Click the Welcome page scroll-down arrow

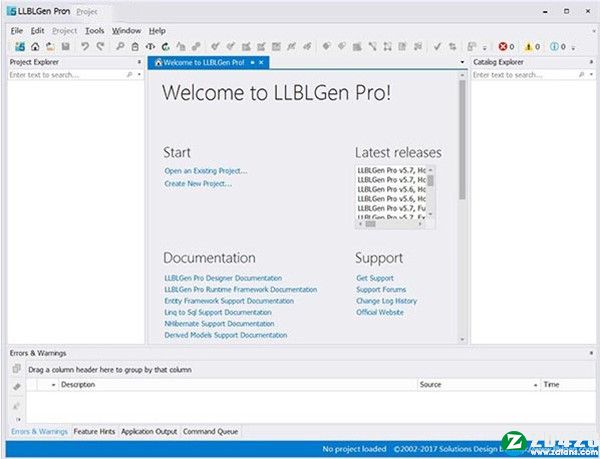point(462,340)
